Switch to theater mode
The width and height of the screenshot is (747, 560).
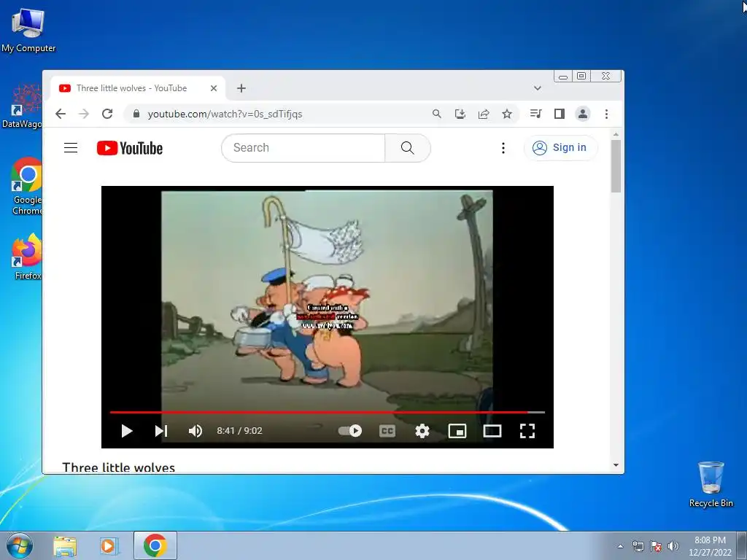(492, 431)
